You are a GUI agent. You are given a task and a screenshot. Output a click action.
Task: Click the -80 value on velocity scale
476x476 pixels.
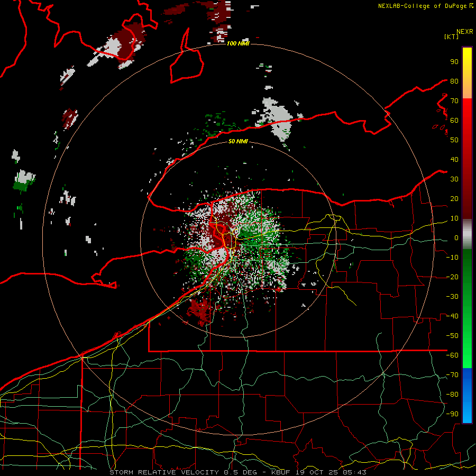point(452,395)
